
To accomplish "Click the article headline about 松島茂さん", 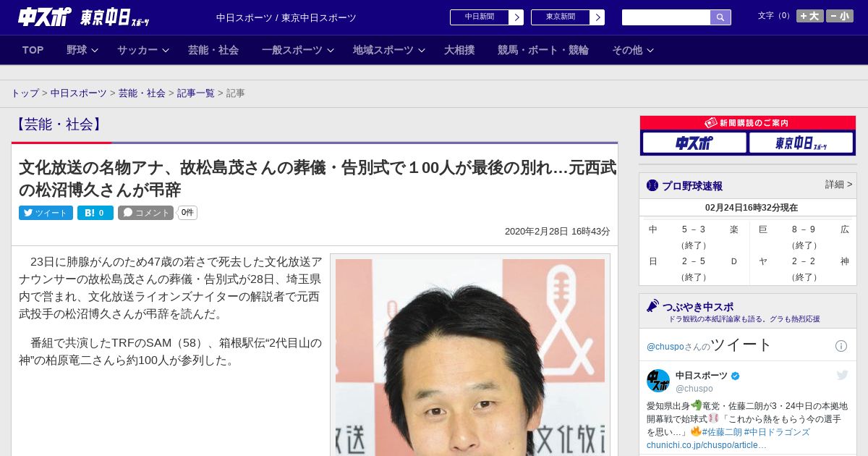I will coord(318,179).
